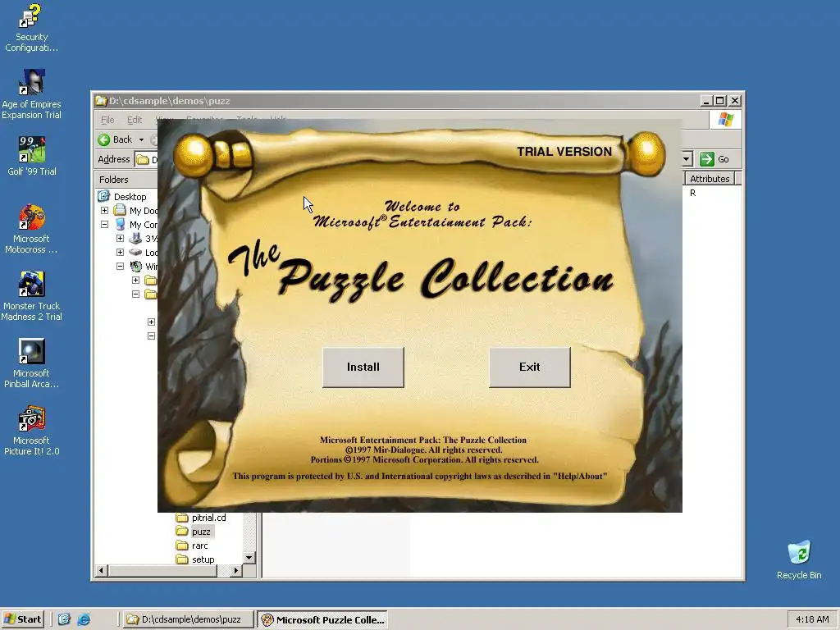Switch to Microsoft Puzzle Collection taskbar button

click(322, 619)
